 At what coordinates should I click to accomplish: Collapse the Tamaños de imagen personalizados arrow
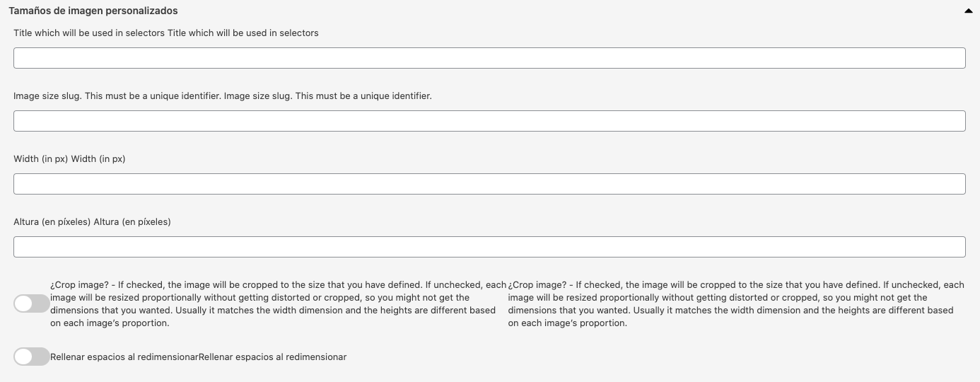click(968, 11)
